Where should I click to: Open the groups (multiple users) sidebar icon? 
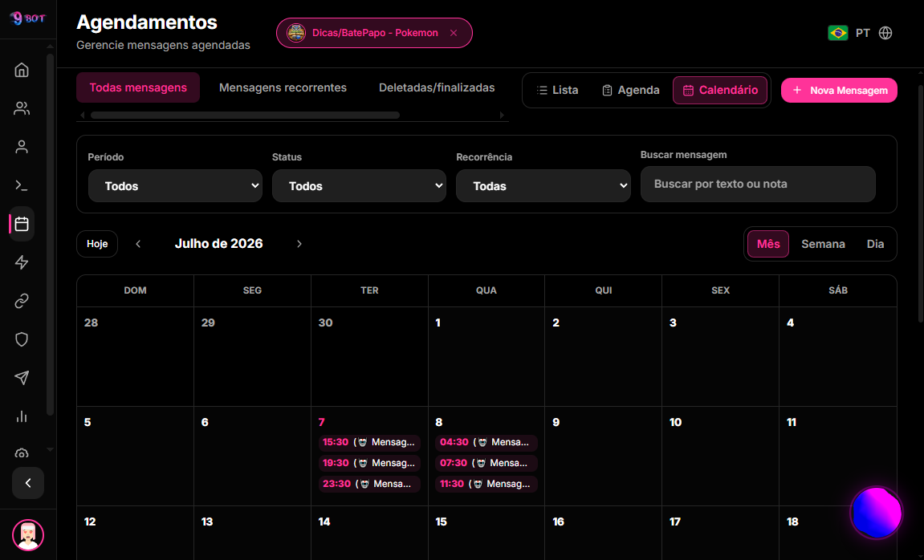[x=22, y=108]
